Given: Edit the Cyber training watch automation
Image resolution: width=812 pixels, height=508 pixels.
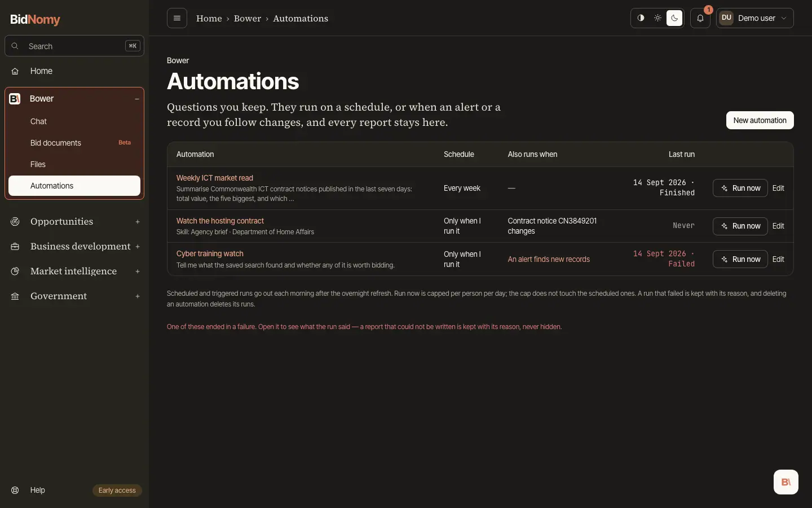Looking at the screenshot, I should [778, 259].
